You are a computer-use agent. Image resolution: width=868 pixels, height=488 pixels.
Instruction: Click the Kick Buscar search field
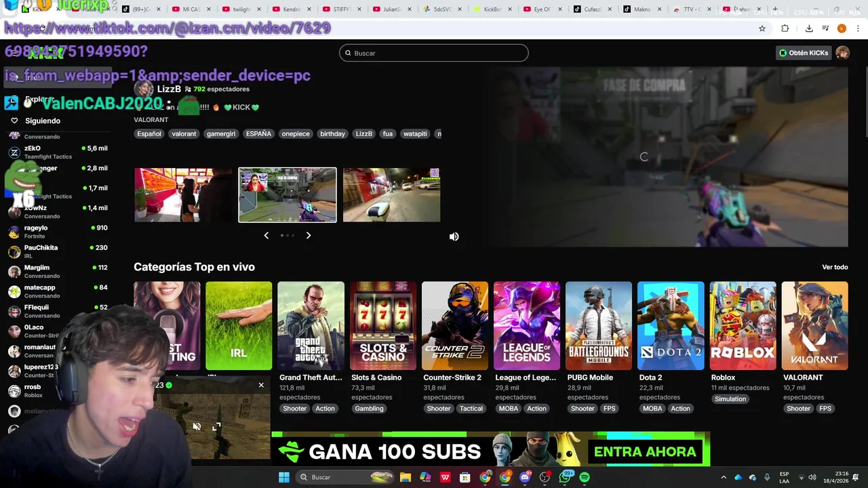pyautogui.click(x=434, y=53)
